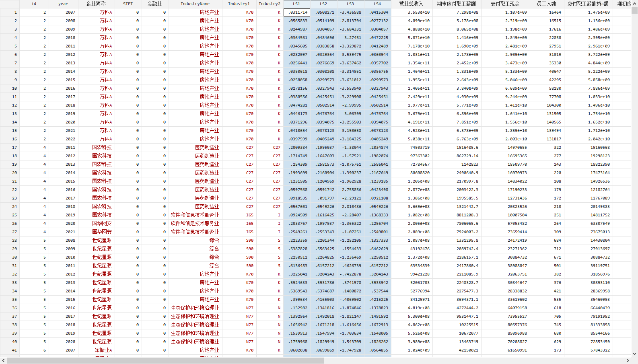Select the LS2 column header
The height and width of the screenshot is (364, 638).
coord(323,4)
